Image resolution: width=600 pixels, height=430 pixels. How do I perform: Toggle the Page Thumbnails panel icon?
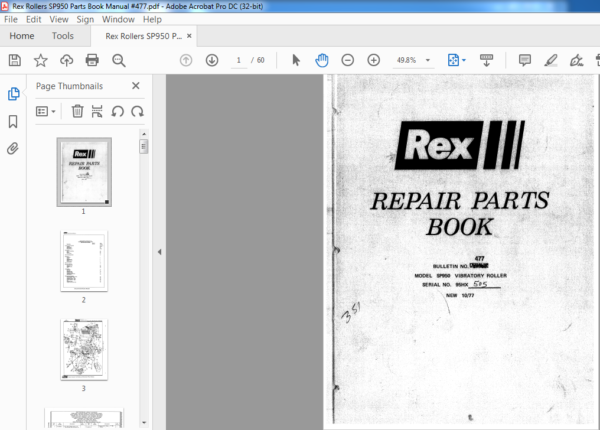(13, 94)
